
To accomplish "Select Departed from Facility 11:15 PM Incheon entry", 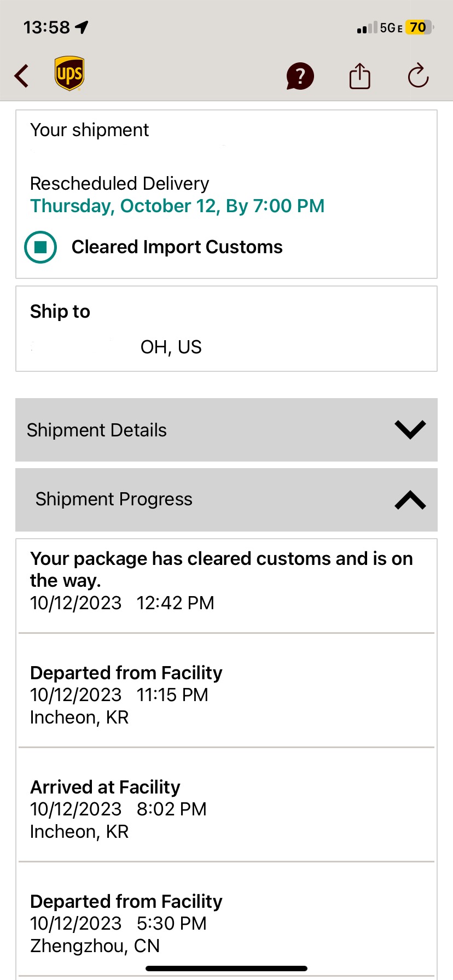I will (x=226, y=691).
